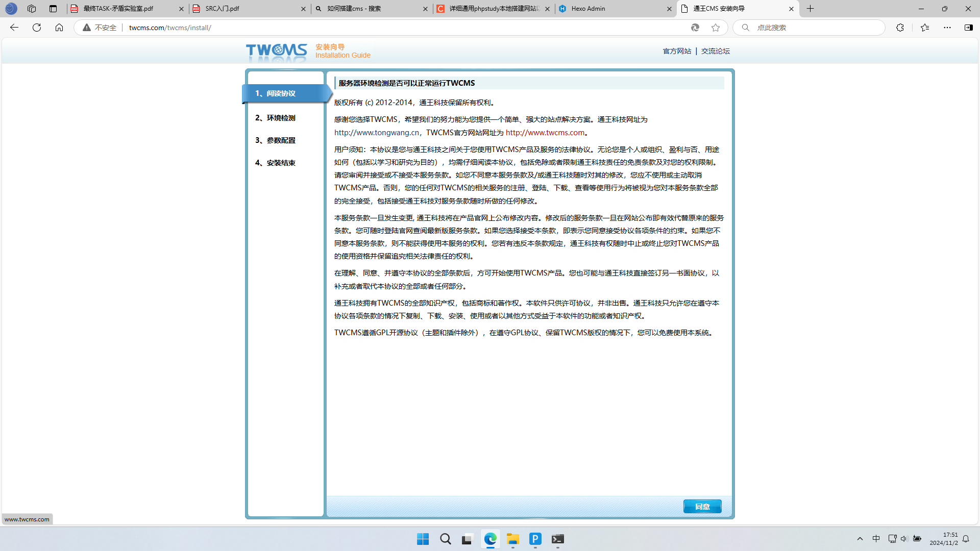Go to the browser home page
The width and height of the screenshot is (980, 551).
[x=59, y=28]
